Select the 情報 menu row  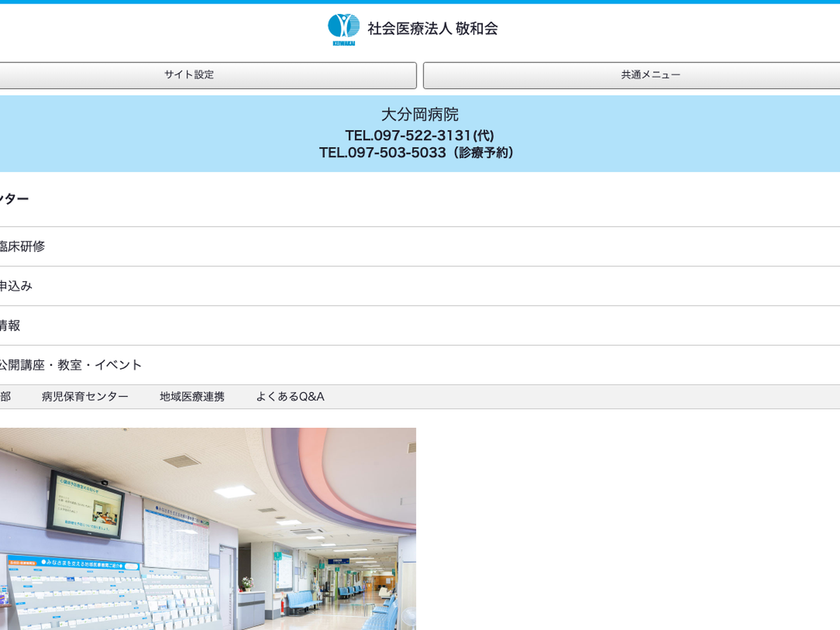(10, 325)
